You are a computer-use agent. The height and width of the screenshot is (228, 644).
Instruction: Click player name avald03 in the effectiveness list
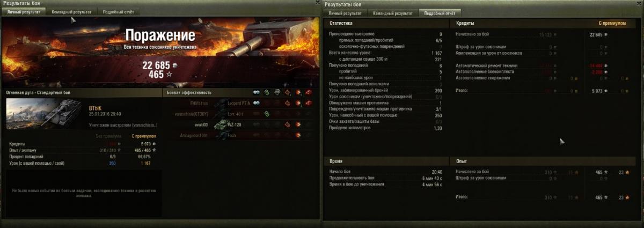tap(198, 124)
